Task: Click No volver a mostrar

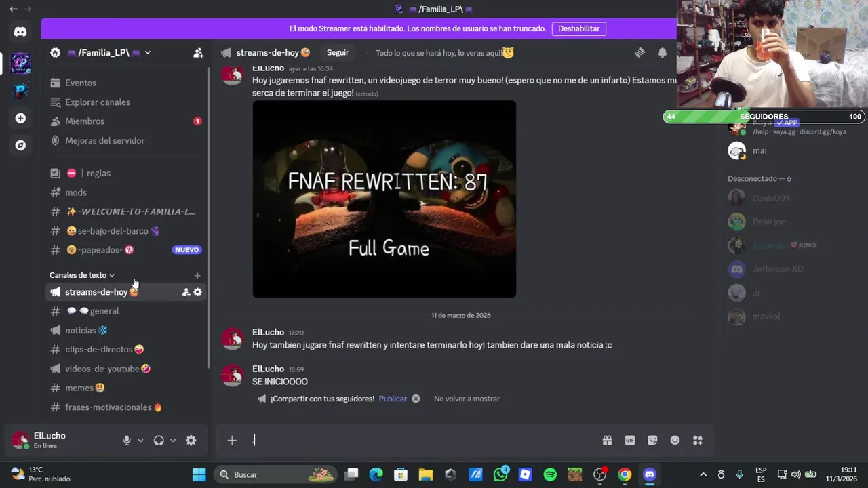Action: (467, 399)
